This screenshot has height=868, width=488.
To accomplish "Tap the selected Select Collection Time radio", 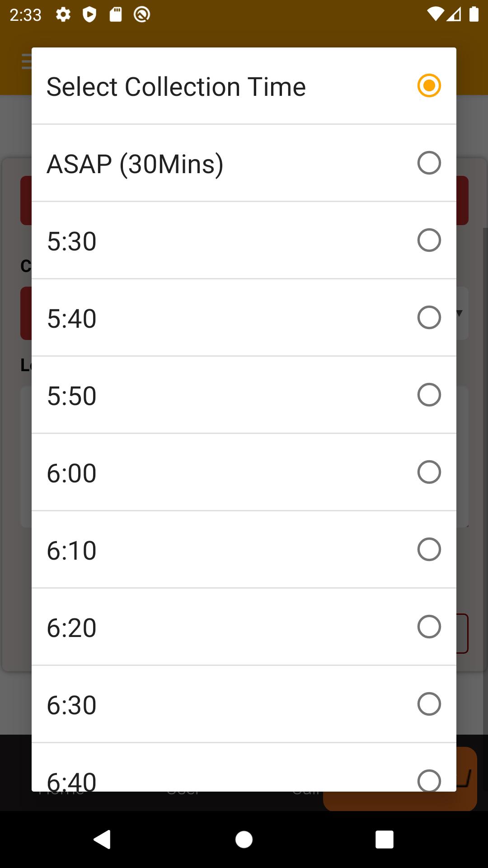I will pyautogui.click(x=429, y=85).
